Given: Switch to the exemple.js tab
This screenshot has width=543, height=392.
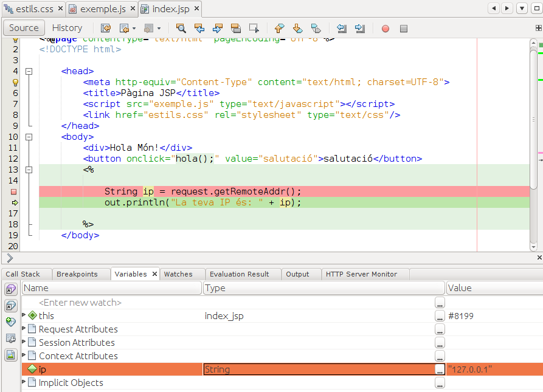Looking at the screenshot, I should click(103, 9).
